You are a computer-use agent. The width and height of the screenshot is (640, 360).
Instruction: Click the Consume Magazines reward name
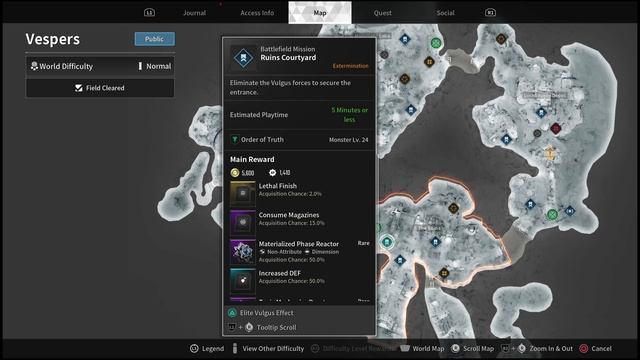(x=289, y=215)
